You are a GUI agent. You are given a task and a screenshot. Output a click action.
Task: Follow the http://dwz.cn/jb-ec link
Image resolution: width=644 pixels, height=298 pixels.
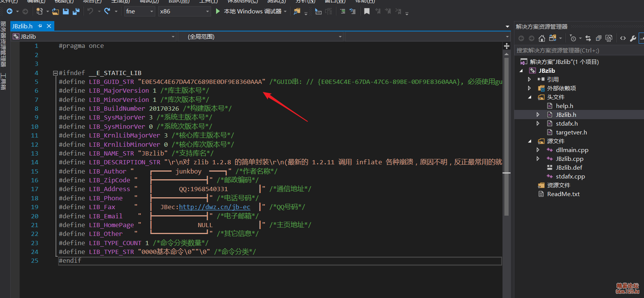215,207
